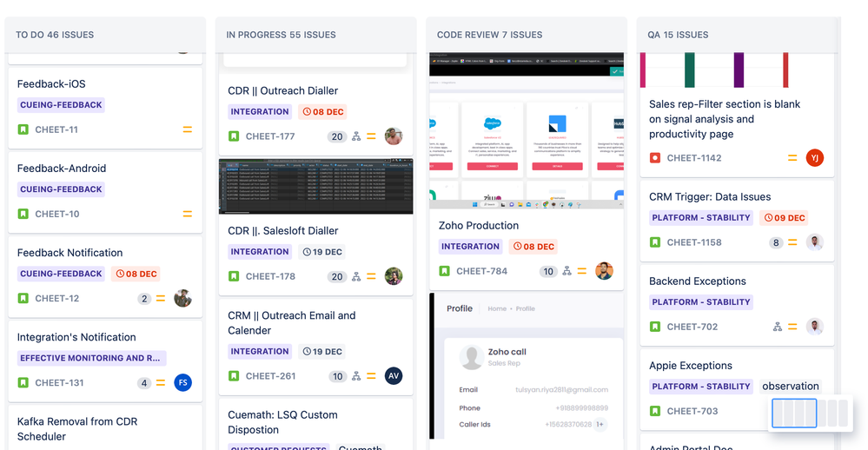Image resolution: width=868 pixels, height=450 pixels.
Task: Click the story icon beside CHEET-10
Action: [23, 214]
